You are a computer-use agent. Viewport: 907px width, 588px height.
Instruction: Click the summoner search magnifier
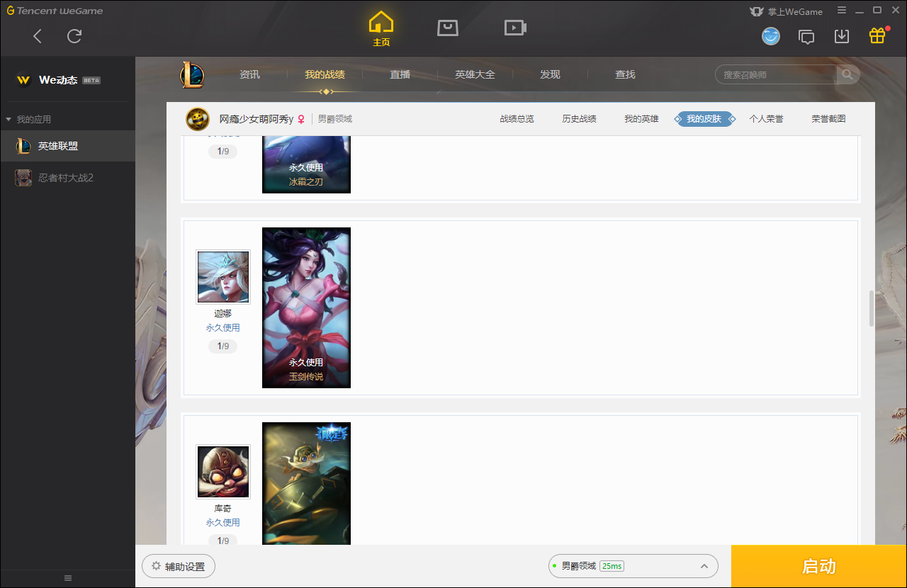(x=847, y=74)
